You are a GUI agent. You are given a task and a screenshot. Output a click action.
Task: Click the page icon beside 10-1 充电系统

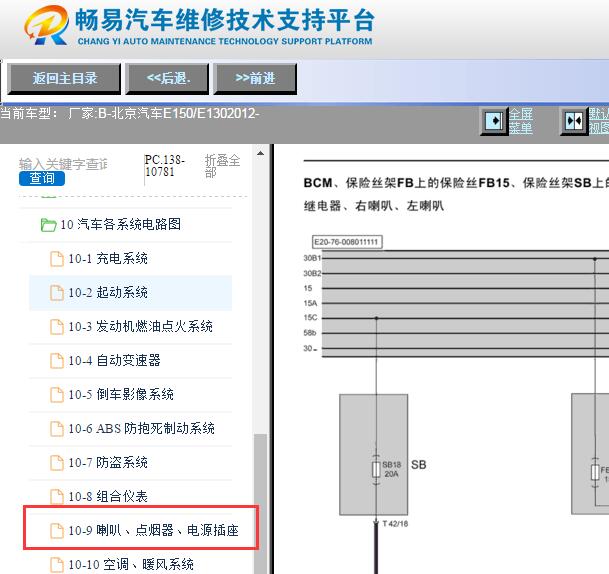tap(57, 259)
